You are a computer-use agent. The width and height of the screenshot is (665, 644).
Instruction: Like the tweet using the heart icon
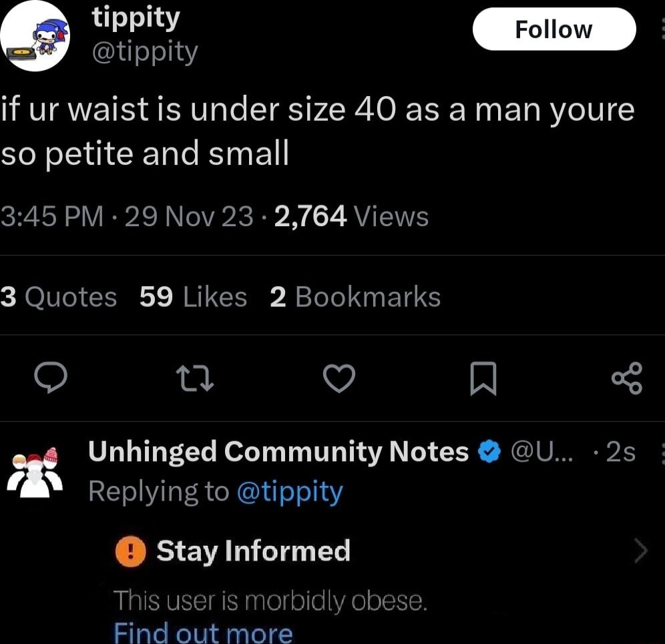pyautogui.click(x=339, y=378)
